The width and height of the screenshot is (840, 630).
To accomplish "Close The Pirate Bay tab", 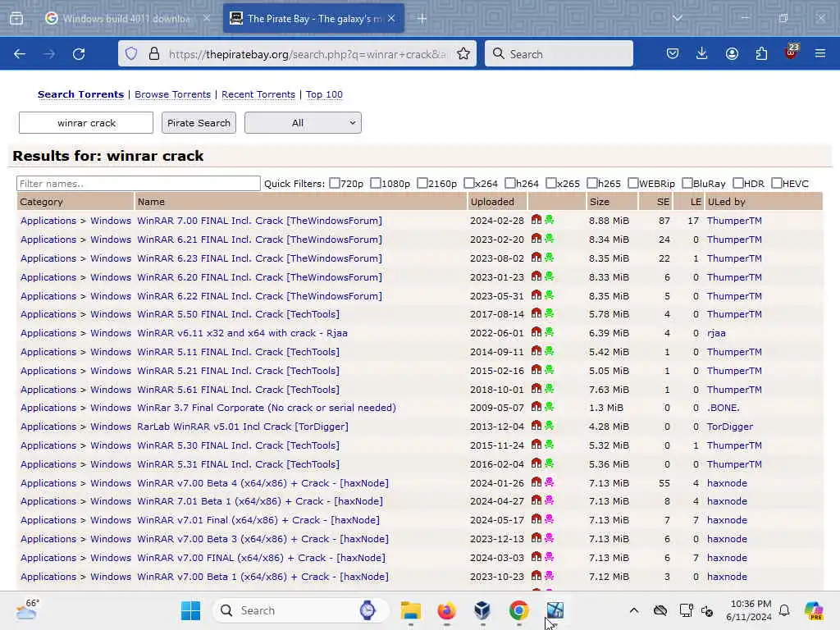I will pos(391,19).
